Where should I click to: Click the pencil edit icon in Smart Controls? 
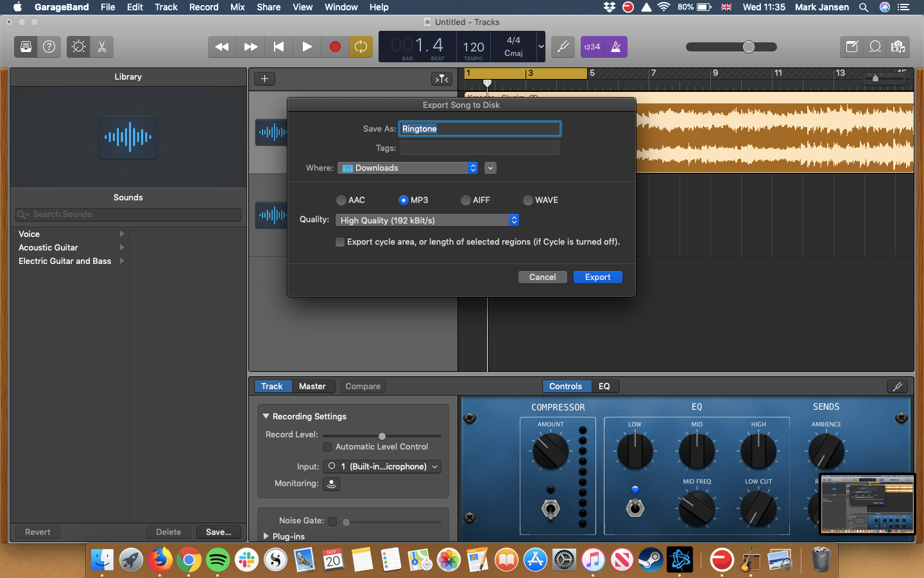[898, 386]
